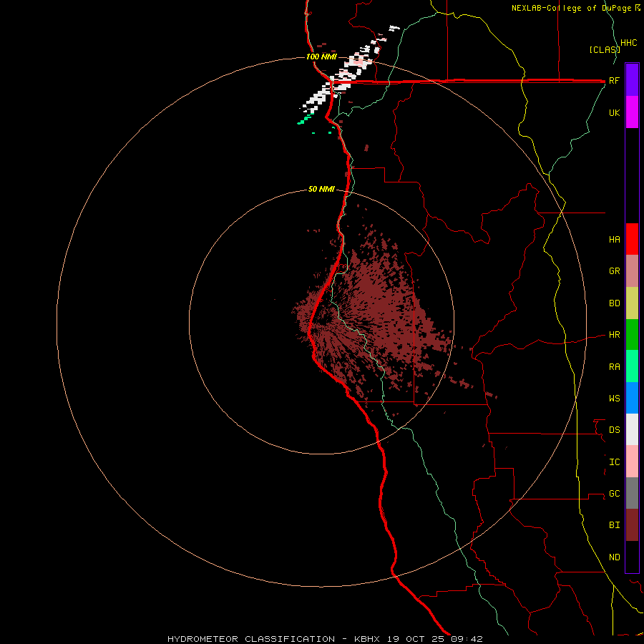Click the UK legend label text
The height and width of the screenshot is (644, 644).
coord(615,112)
